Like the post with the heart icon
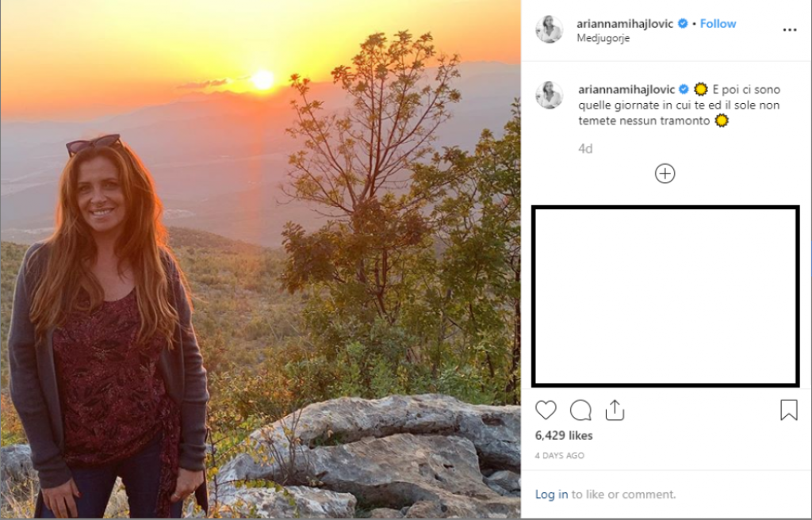Image resolution: width=812 pixels, height=520 pixels. (x=546, y=410)
